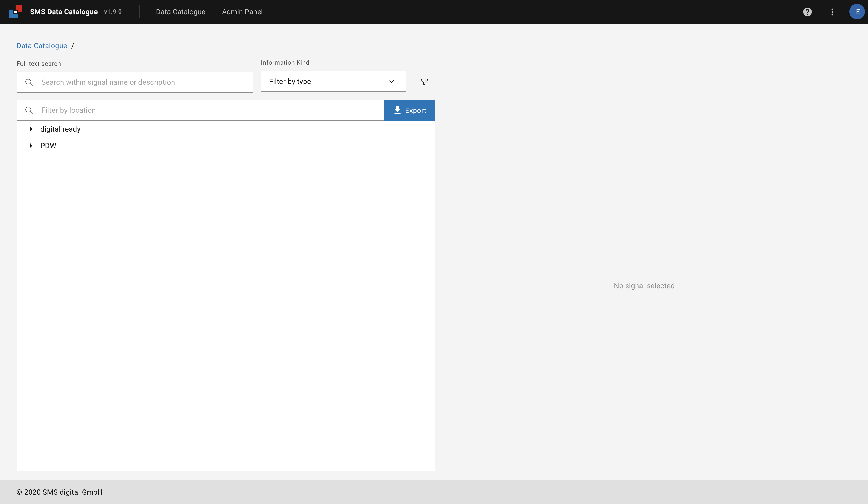The image size is (868, 504).
Task: Click the funnel filter icon
Action: coord(424,82)
